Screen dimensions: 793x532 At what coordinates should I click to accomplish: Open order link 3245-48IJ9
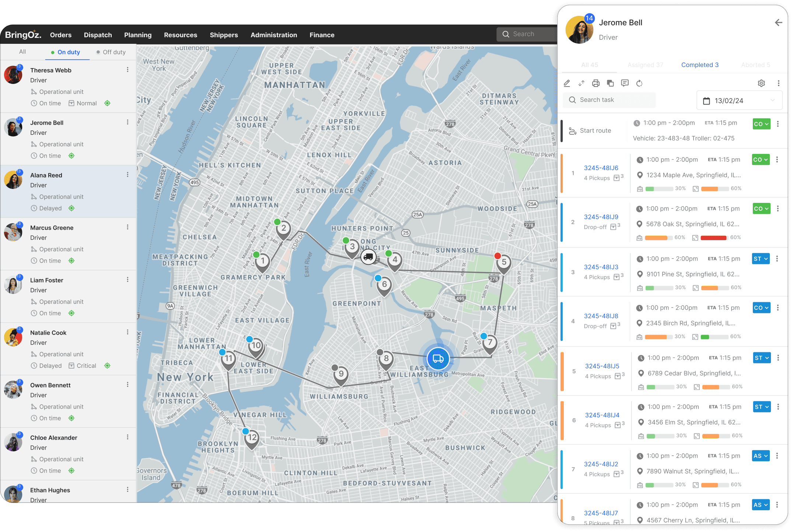pyautogui.click(x=601, y=217)
